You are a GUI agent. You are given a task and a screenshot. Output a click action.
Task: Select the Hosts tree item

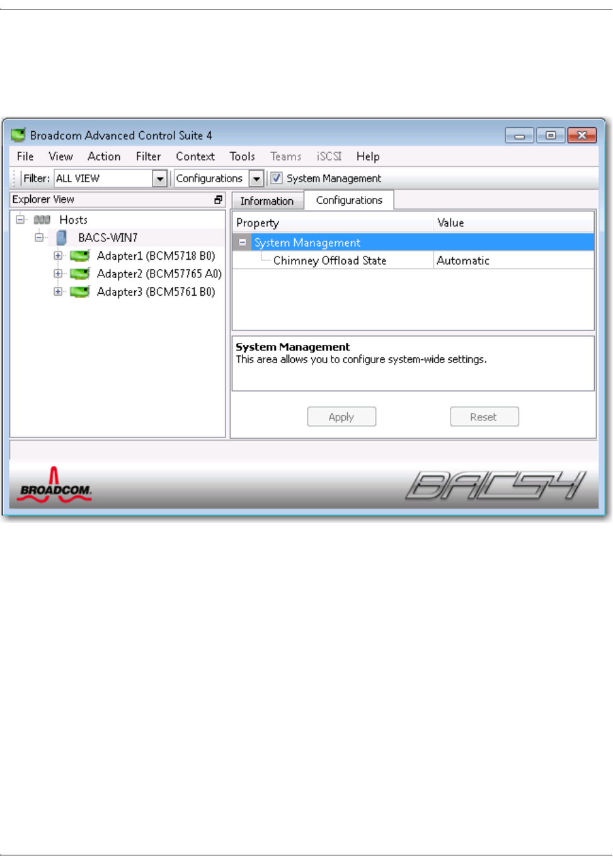click(73, 220)
